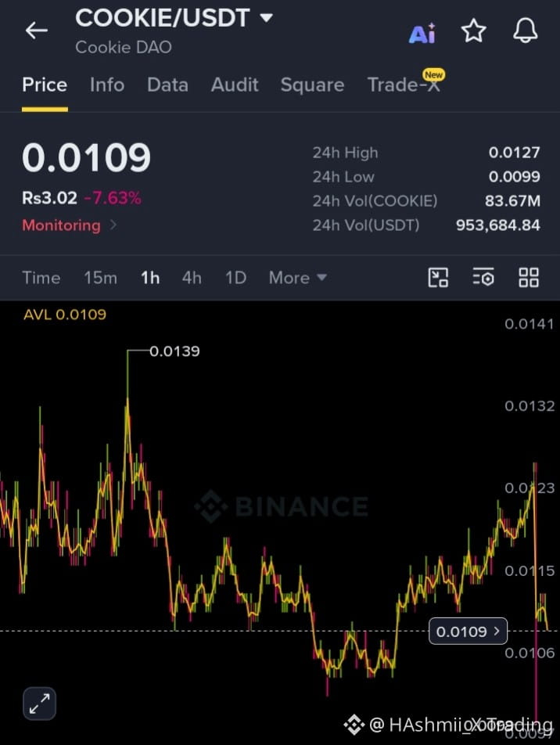Open price alert bell icon
The height and width of the screenshot is (745, 560).
point(526,31)
